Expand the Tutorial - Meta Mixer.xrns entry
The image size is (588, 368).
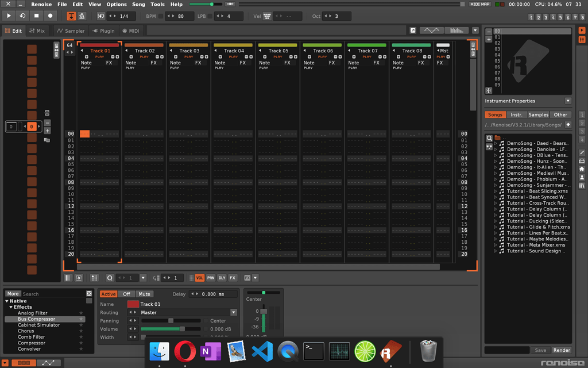[496, 245]
